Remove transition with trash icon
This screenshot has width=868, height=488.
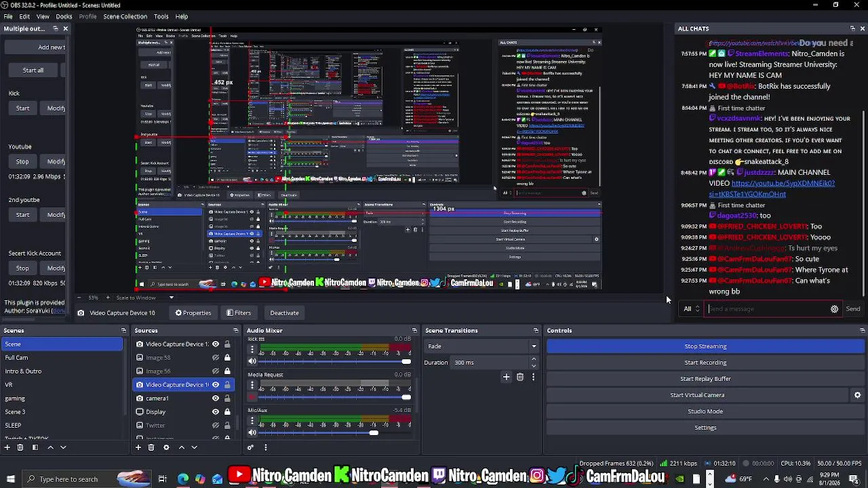[x=520, y=377]
